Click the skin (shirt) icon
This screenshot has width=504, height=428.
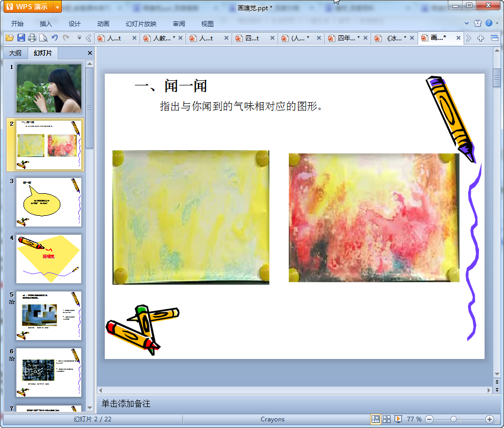tap(477, 23)
